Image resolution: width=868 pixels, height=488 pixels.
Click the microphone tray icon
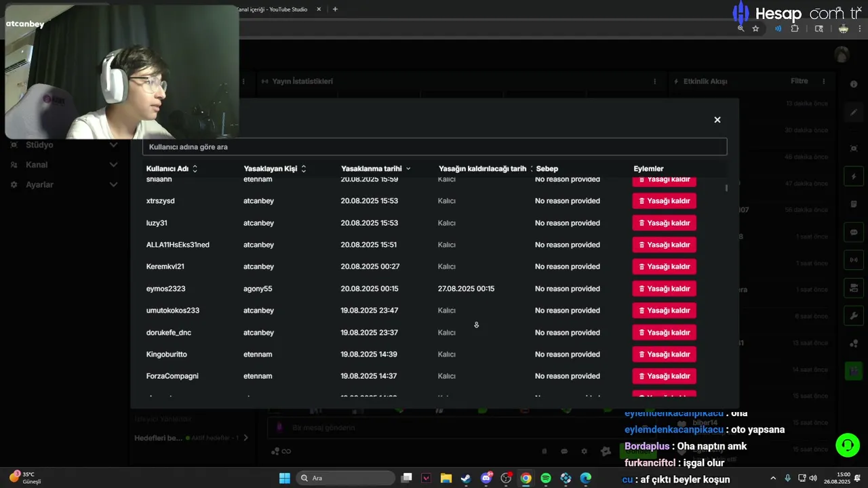coord(787,478)
